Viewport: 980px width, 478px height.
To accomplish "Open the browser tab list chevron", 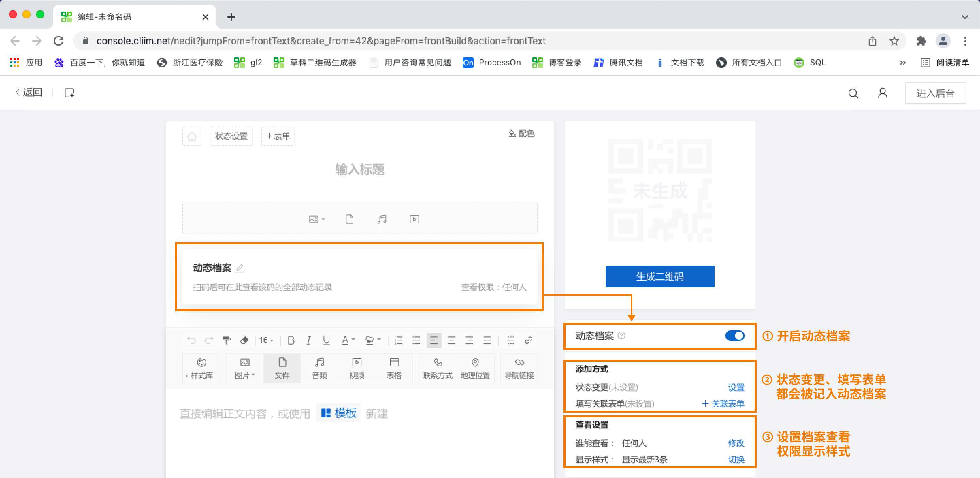I will click(x=965, y=17).
